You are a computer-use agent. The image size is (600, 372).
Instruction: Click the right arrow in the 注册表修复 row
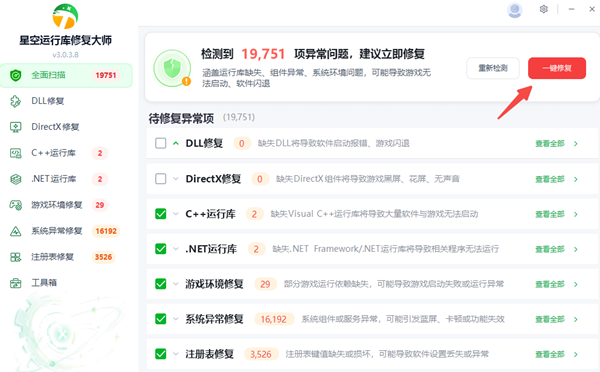[576, 355]
